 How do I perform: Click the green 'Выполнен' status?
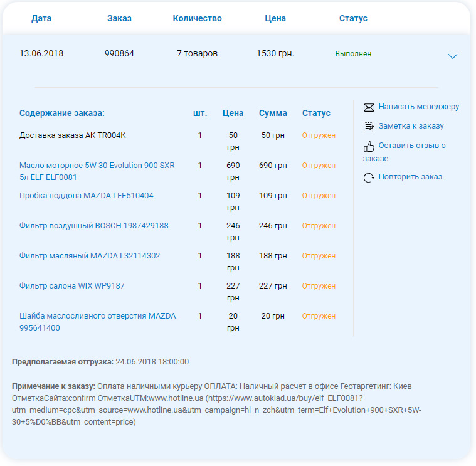[x=353, y=54]
